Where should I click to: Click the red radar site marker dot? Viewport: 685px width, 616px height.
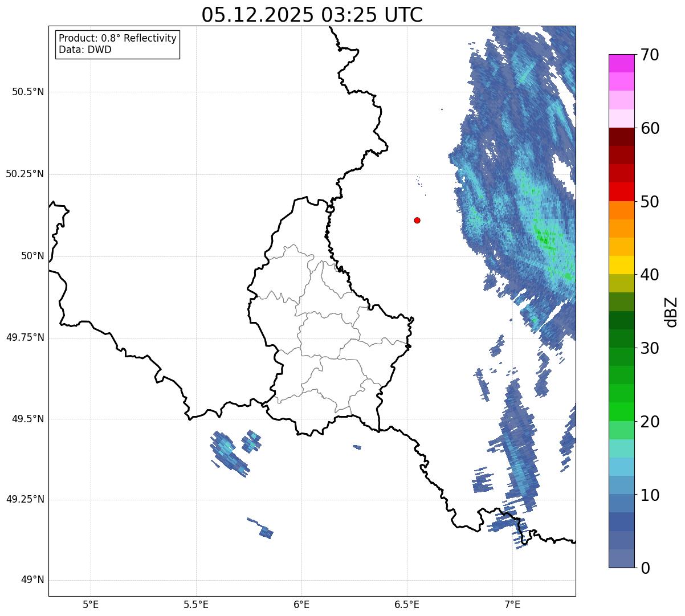417,220
